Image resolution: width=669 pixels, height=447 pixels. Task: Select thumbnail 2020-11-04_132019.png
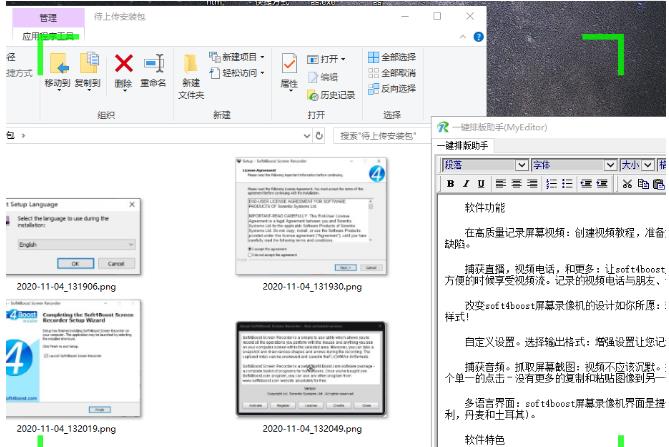pos(73,358)
